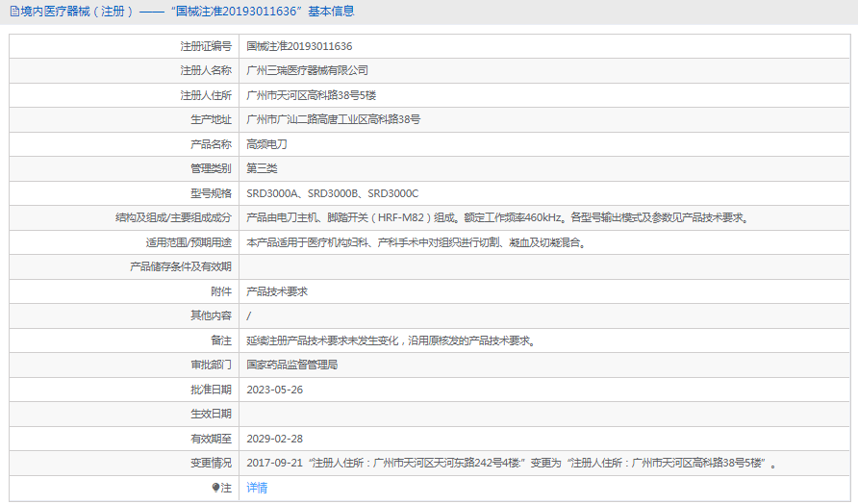The width and height of the screenshot is (858, 504).
Task: Select the approving department 国家药品监督管理局
Action: tap(291, 365)
